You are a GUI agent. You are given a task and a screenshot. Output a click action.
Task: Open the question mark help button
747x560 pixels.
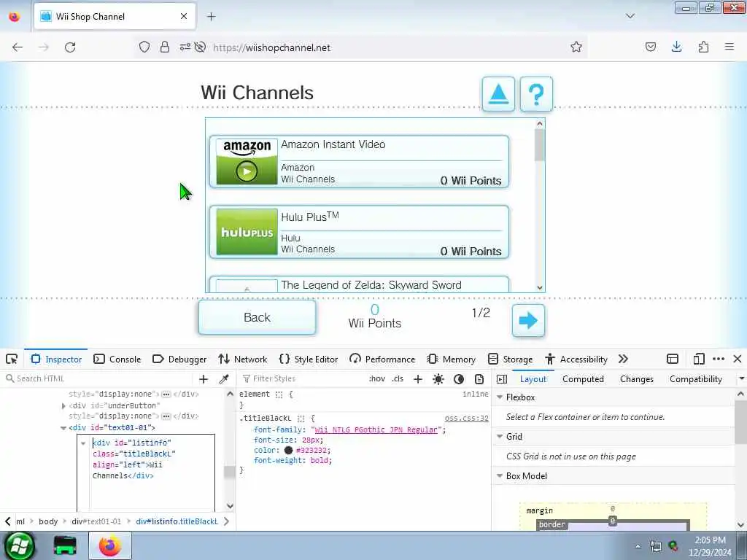coord(536,94)
